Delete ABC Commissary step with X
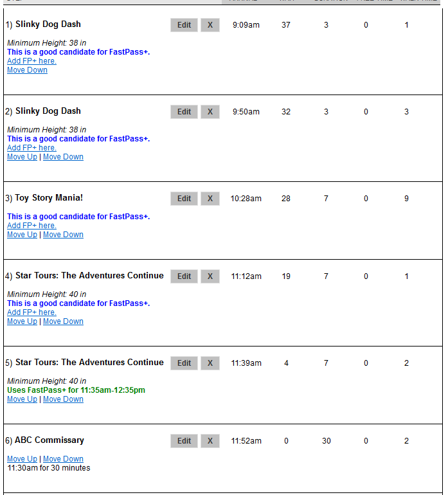This screenshot has height=495, width=448. [x=210, y=441]
